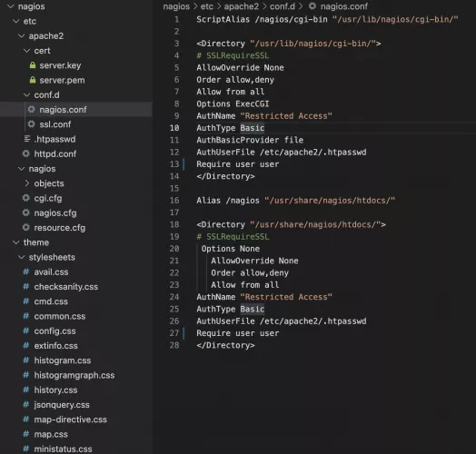Collapse the stylesheets folder chevron
This screenshot has width=476, height=454.
[21, 257]
